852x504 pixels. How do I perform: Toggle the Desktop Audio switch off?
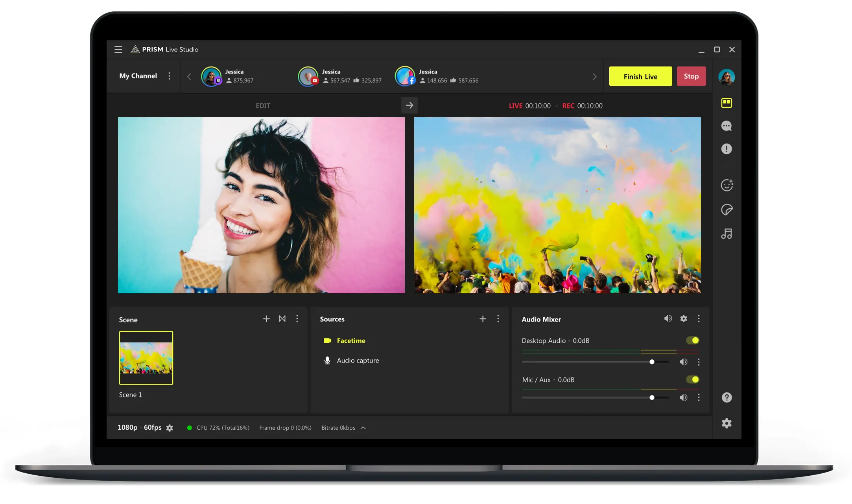tap(692, 340)
